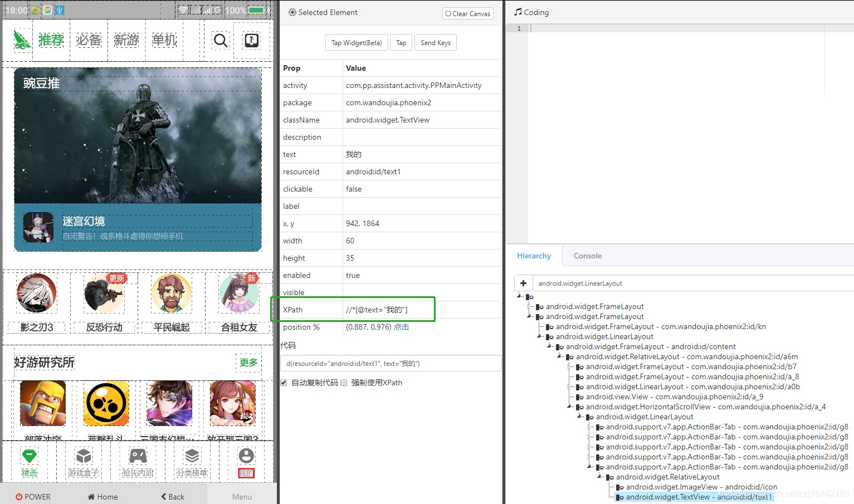Uncheck the 自动复制代码 checkbox
The height and width of the screenshot is (504, 854).
coord(284,383)
